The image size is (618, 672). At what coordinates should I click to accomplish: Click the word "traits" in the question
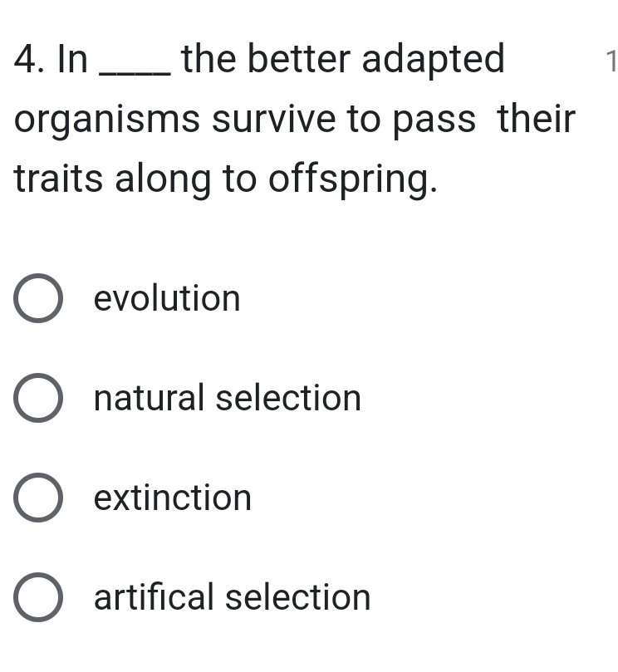[60, 179]
